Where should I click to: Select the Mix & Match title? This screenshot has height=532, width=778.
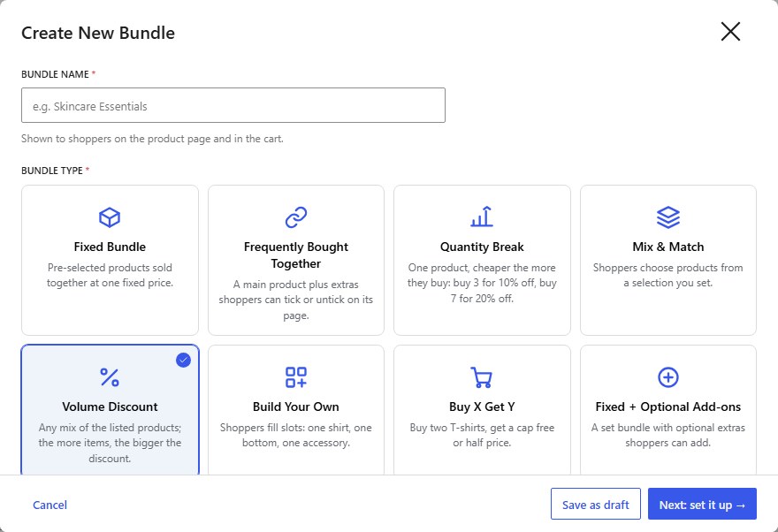[x=667, y=247]
